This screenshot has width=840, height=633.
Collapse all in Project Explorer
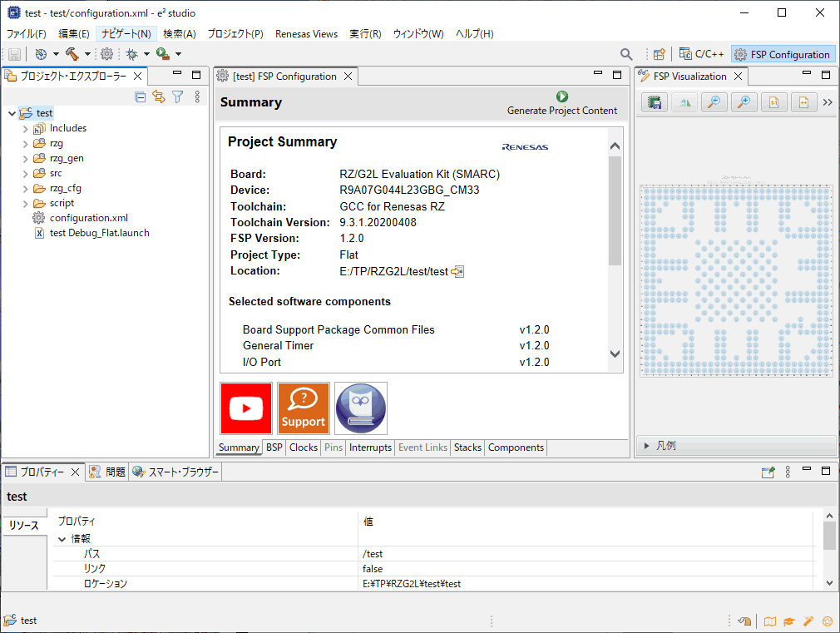click(x=141, y=97)
